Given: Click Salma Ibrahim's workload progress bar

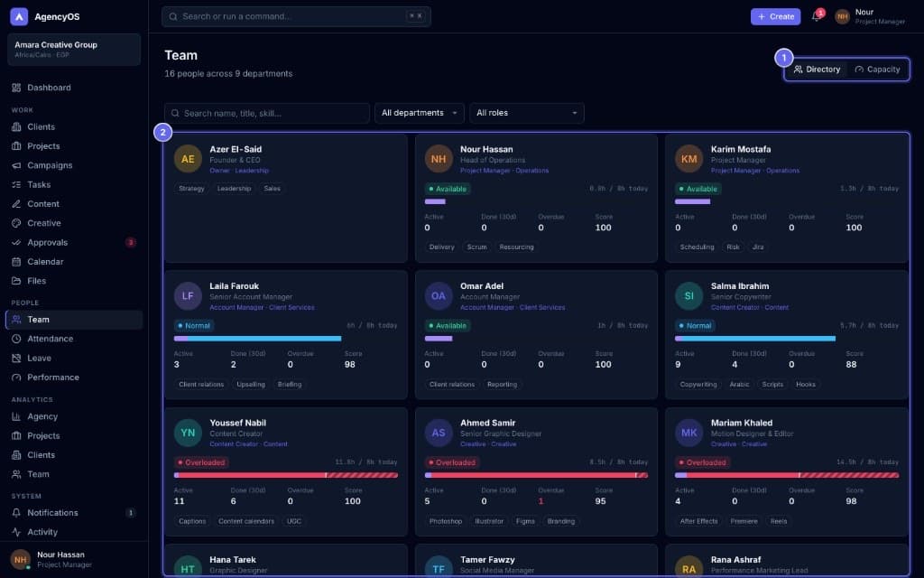Looking at the screenshot, I should [x=787, y=339].
